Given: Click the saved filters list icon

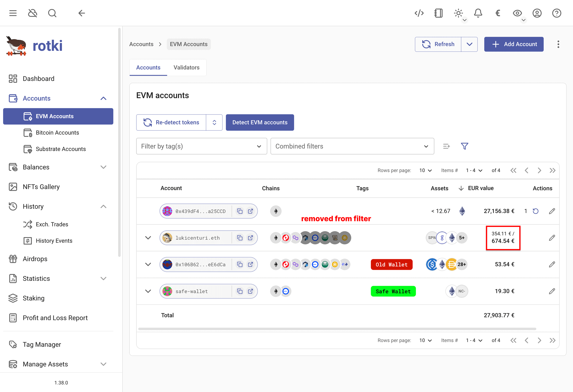Looking at the screenshot, I should (446, 146).
